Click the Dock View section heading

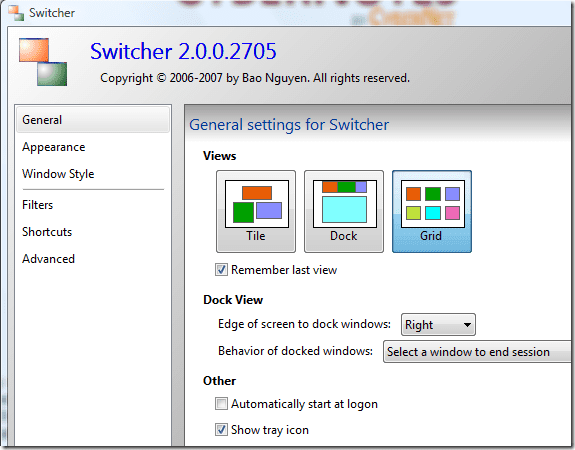(233, 300)
